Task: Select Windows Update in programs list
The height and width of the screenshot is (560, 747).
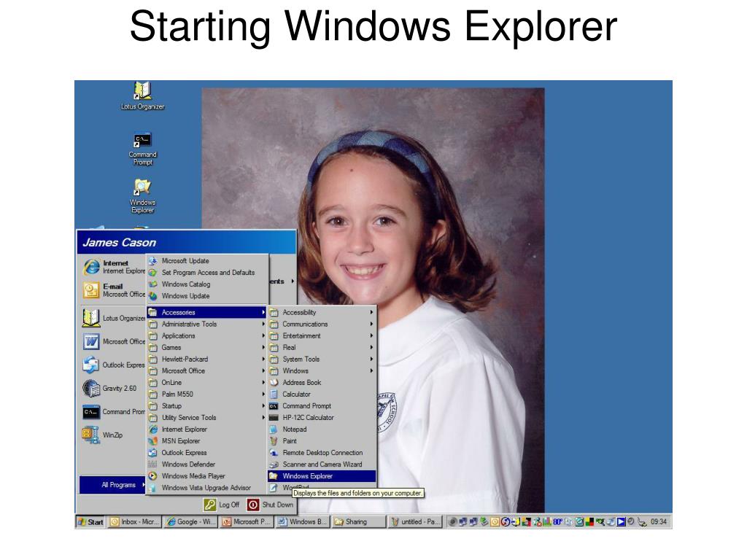Action: coord(206,296)
